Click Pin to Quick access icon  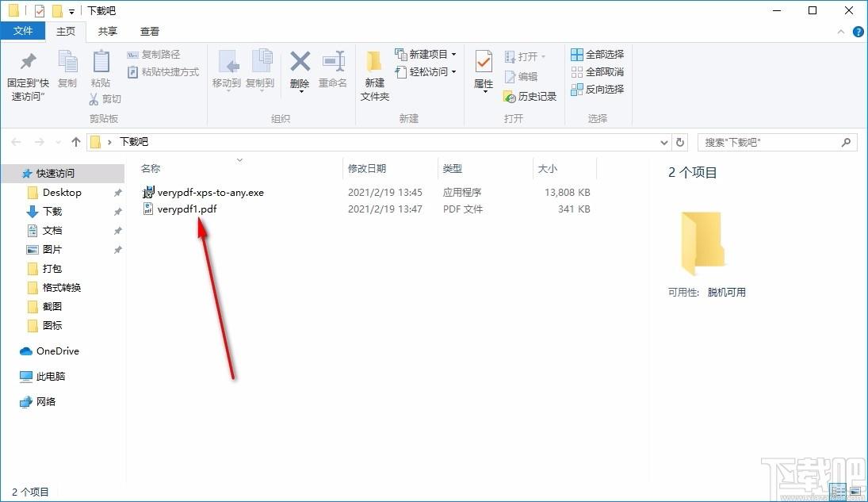[x=29, y=62]
